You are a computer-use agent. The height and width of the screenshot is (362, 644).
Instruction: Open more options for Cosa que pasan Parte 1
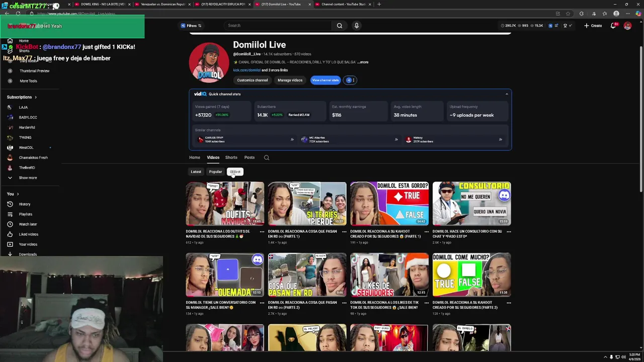(344, 232)
